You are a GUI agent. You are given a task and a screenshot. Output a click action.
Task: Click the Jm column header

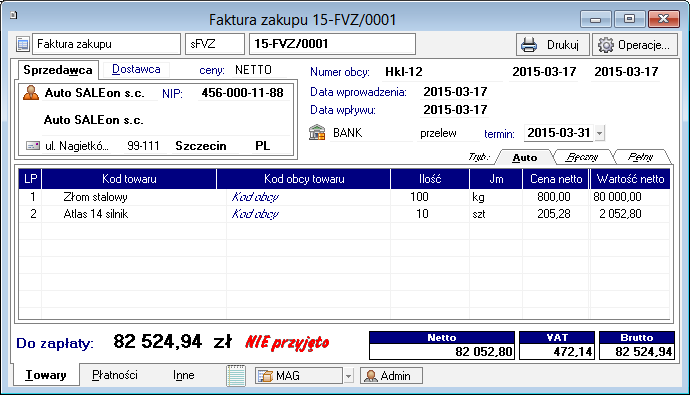496,179
